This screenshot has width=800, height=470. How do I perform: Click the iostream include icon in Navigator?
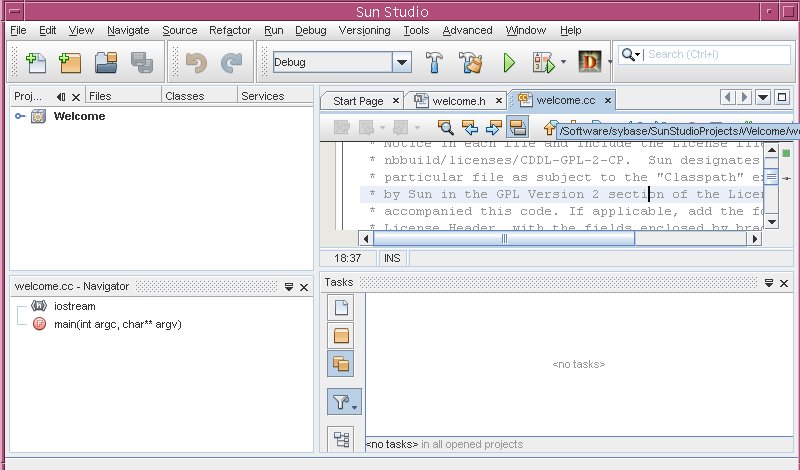point(39,306)
